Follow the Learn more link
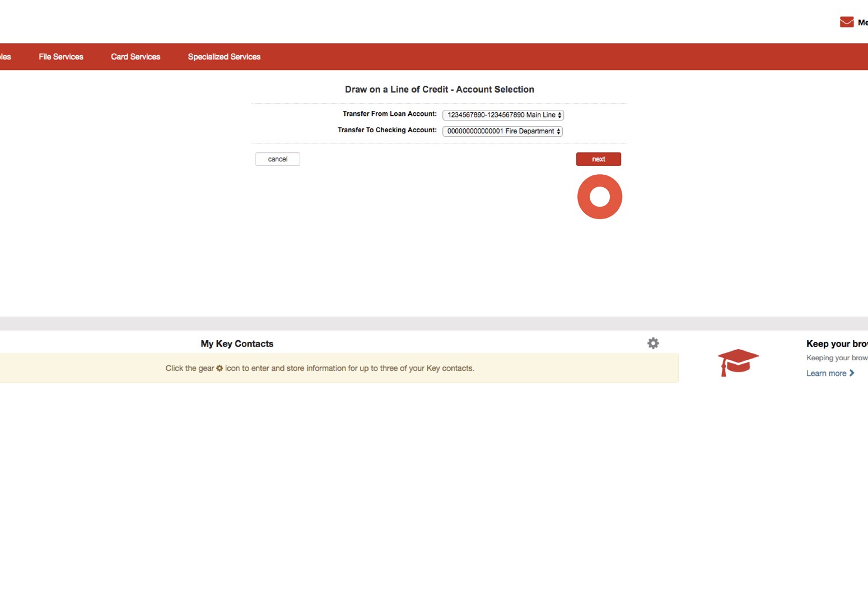The image size is (868, 609). point(825,373)
